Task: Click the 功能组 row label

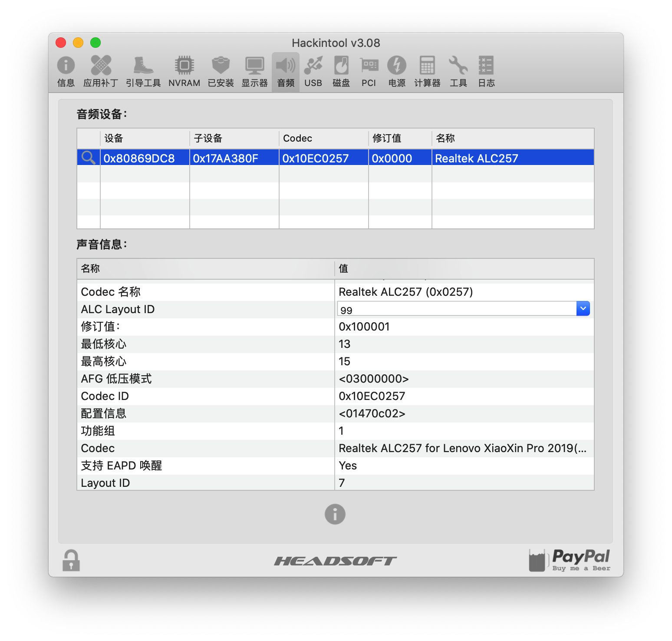Action: [98, 431]
